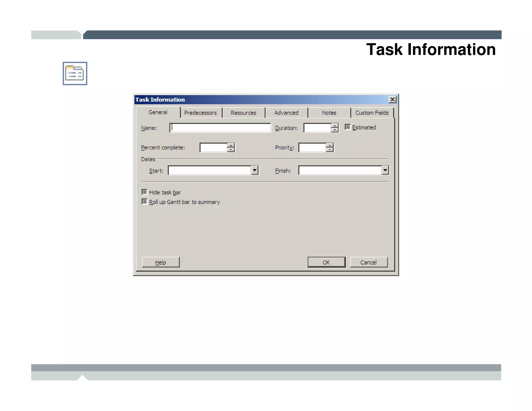Confirm with the OK button
The height and width of the screenshot is (411, 532).
point(327,262)
